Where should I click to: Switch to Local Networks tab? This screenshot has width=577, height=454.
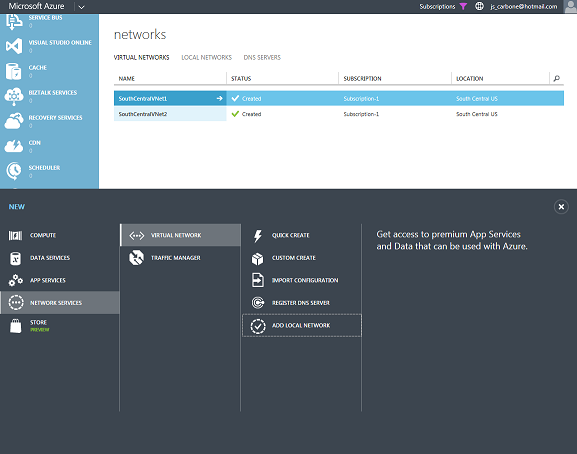click(206, 57)
